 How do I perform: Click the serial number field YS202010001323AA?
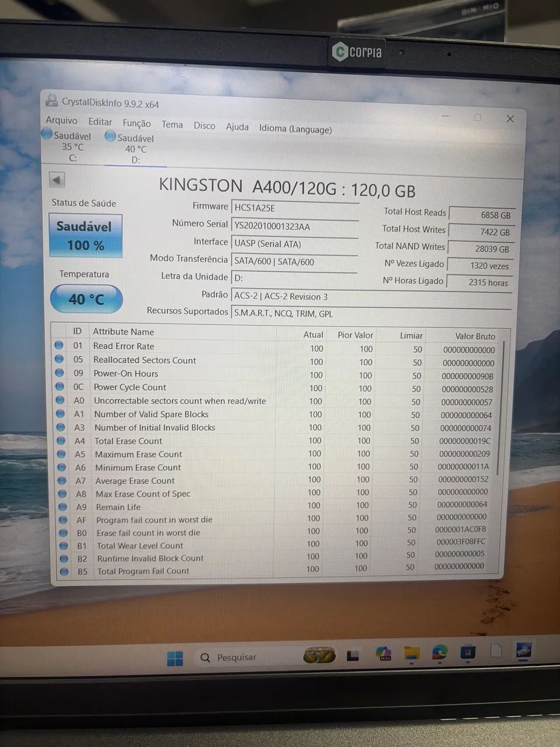point(295,226)
